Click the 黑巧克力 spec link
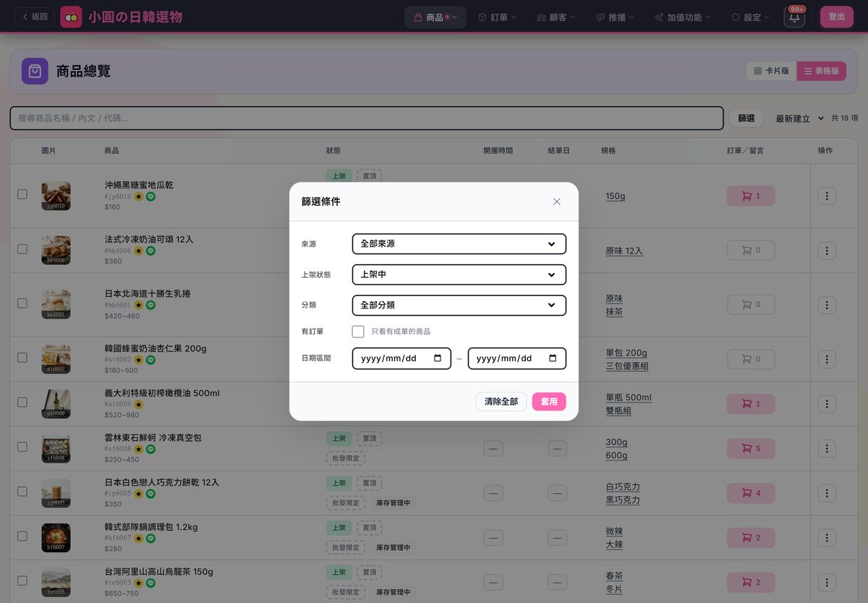Image resolution: width=868 pixels, height=603 pixels. point(623,500)
